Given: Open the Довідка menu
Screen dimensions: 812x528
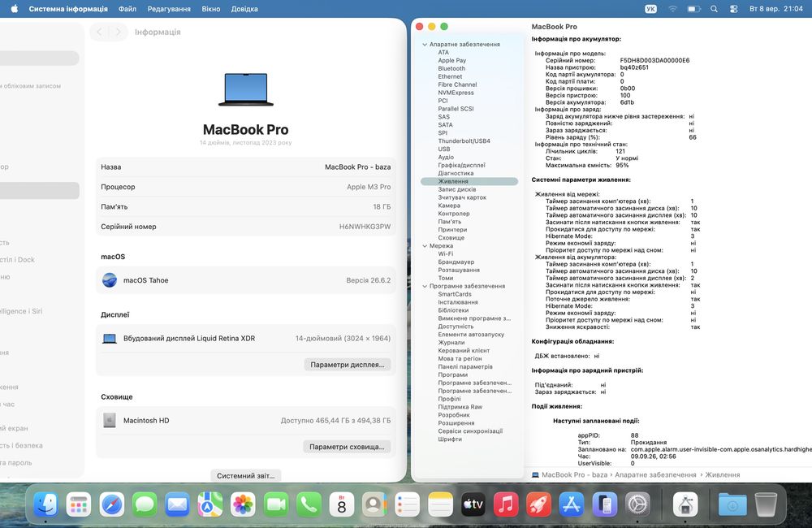Looking at the screenshot, I should click(244, 9).
